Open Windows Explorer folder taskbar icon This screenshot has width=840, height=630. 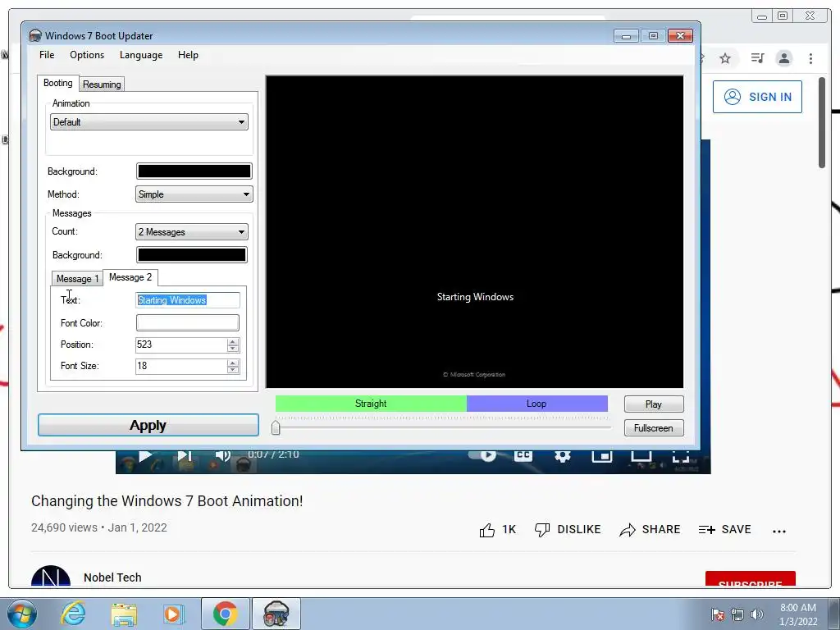pos(124,614)
